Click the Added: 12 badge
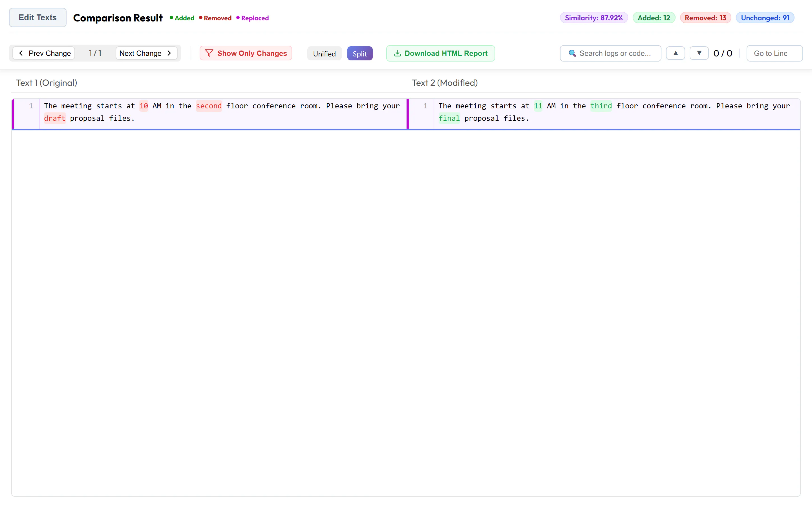Screen dimensions: 812x508 pos(654,18)
